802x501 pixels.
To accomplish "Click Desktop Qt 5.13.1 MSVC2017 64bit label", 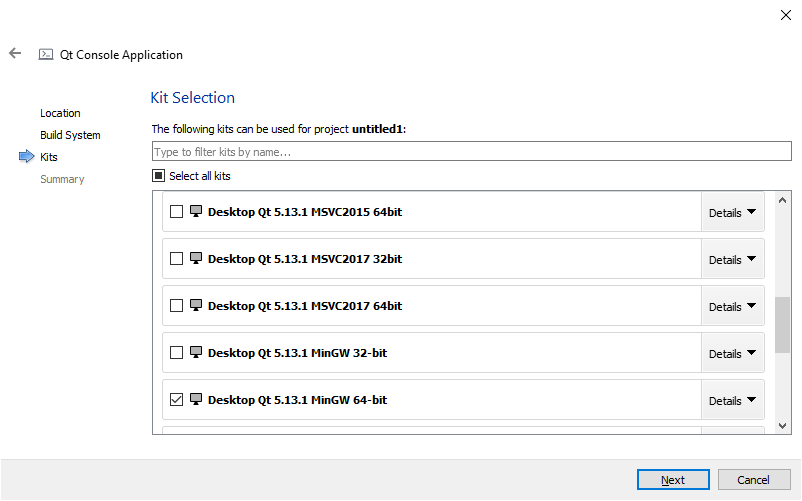I will (x=305, y=306).
